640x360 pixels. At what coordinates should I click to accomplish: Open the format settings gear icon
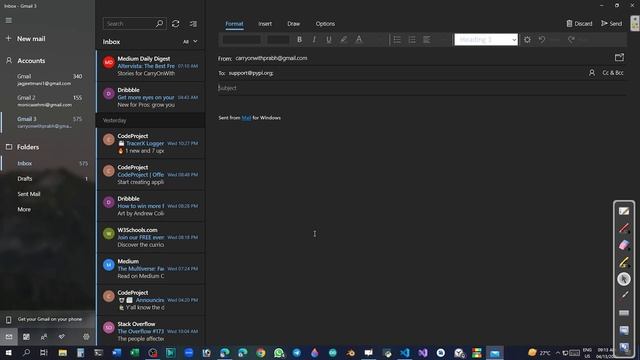click(x=527, y=40)
